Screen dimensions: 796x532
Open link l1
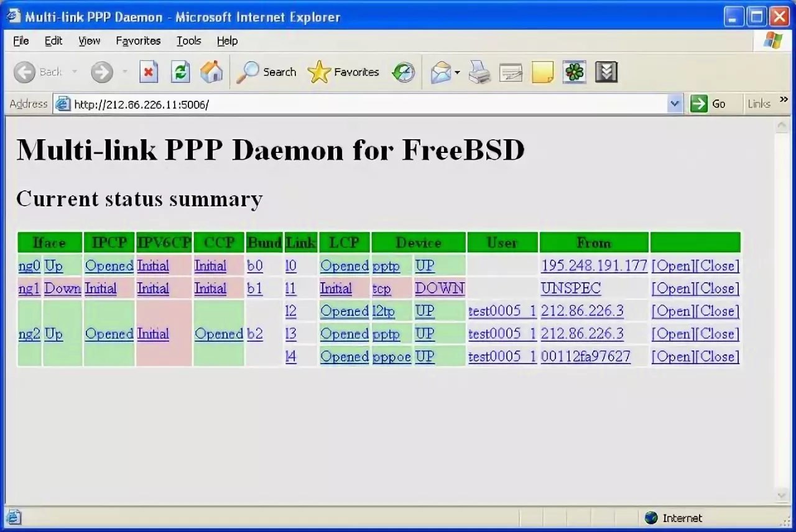tap(291, 288)
